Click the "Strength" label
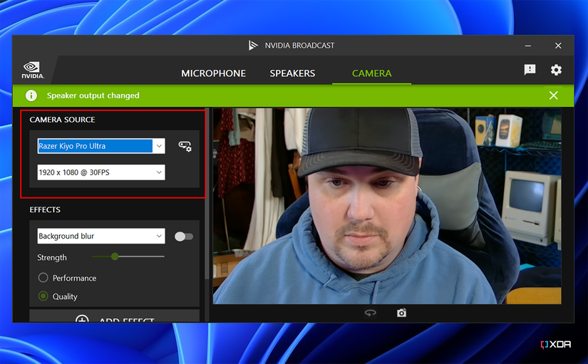Viewport: 588px width, 364px height. [x=52, y=258]
